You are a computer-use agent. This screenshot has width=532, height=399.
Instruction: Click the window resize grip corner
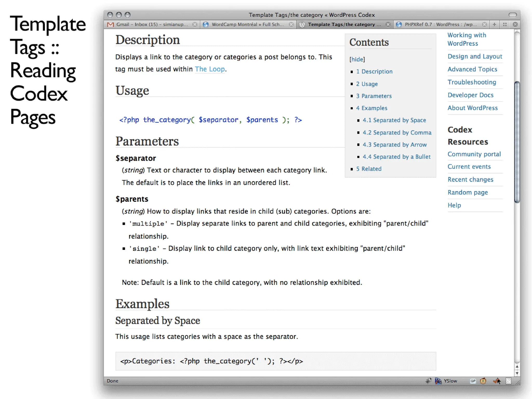coord(517,382)
